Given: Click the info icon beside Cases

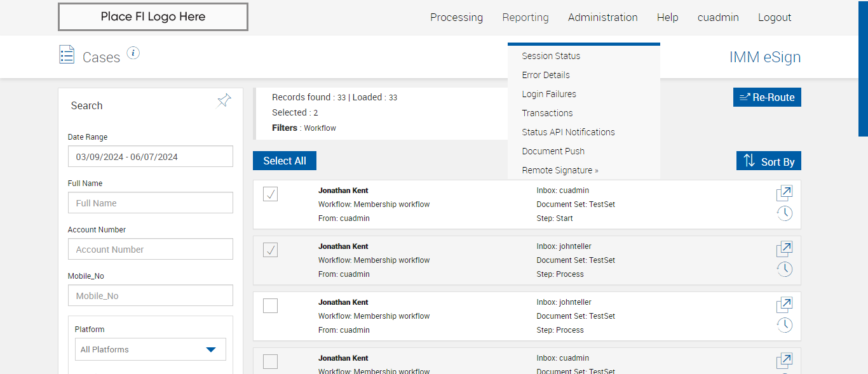Looking at the screenshot, I should pos(133,53).
